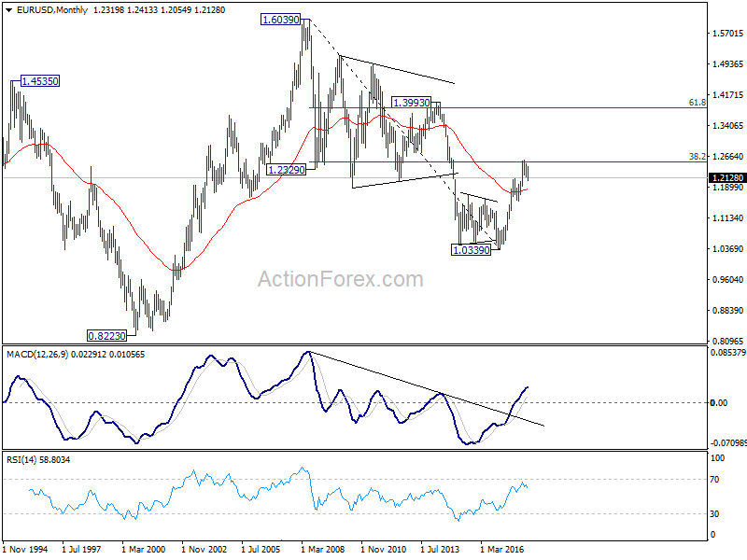Click the 38.2 Fibonacci level label
747x560 pixels.
pyautogui.click(x=697, y=156)
